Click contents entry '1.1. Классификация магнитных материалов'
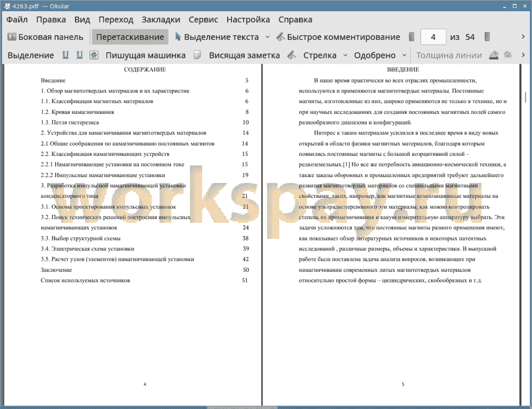 [x=97, y=102]
